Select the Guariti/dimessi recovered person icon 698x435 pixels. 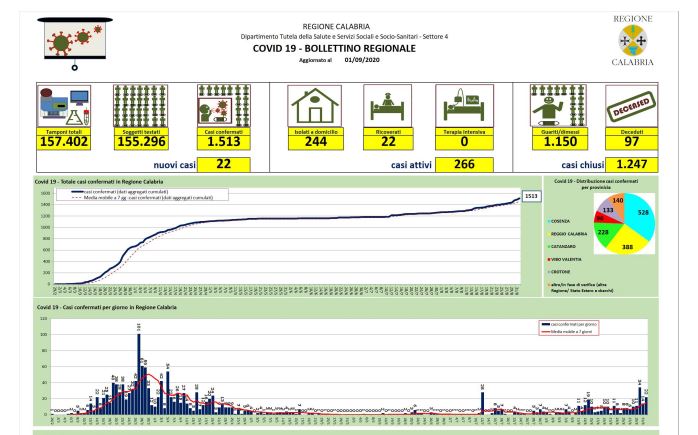[x=558, y=106]
